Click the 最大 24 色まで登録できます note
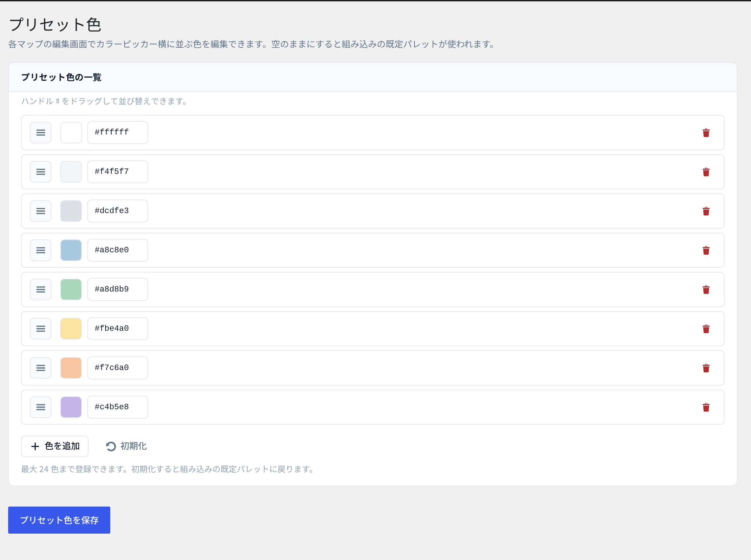 click(x=168, y=469)
